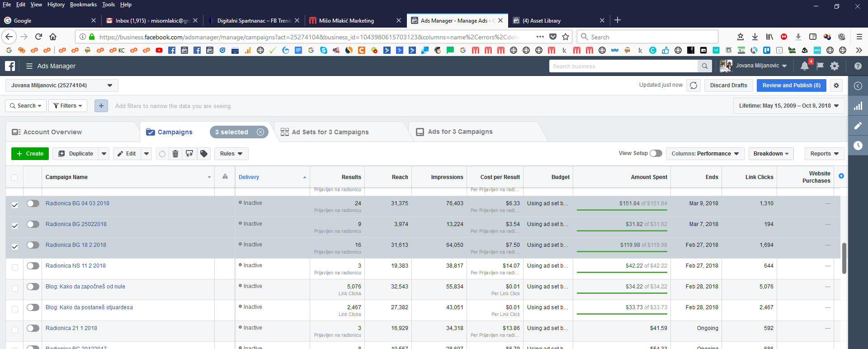The width and height of the screenshot is (868, 349).
Task: Open the Ads Manager hamburger menu
Action: pyautogui.click(x=29, y=66)
